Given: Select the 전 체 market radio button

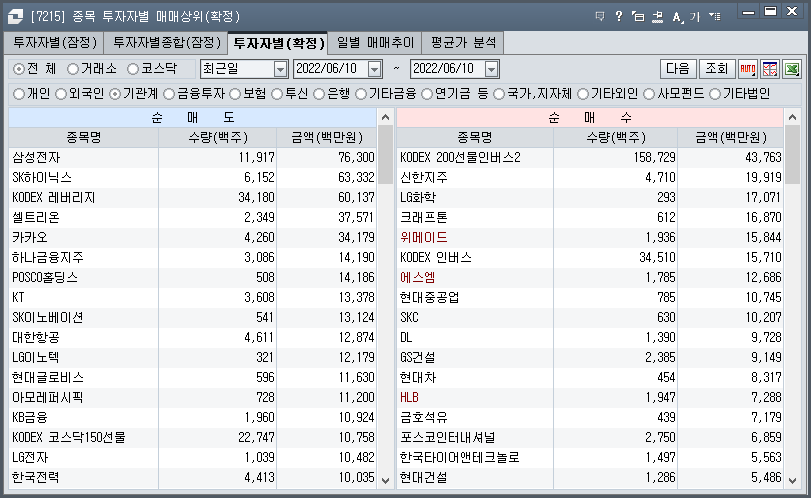Looking at the screenshot, I should [x=19, y=69].
